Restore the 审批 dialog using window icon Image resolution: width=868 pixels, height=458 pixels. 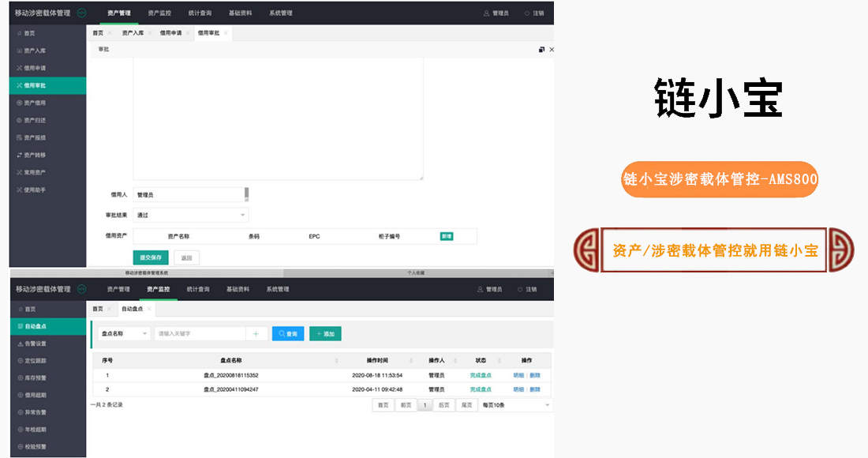pyautogui.click(x=541, y=50)
